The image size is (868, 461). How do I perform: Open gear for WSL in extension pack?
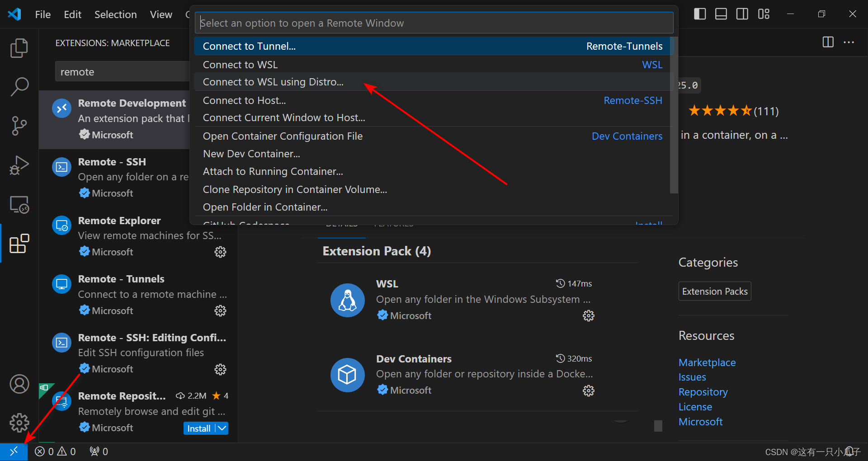588,315
